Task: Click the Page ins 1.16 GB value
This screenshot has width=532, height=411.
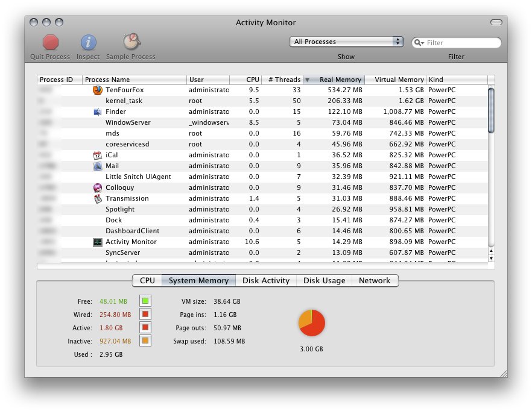Action: tap(225, 315)
